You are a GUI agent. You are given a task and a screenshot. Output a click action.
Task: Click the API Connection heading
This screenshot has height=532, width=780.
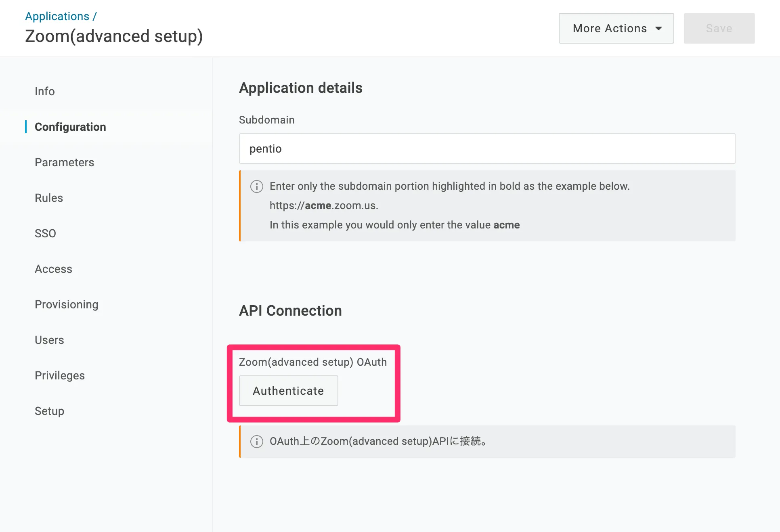coord(290,311)
